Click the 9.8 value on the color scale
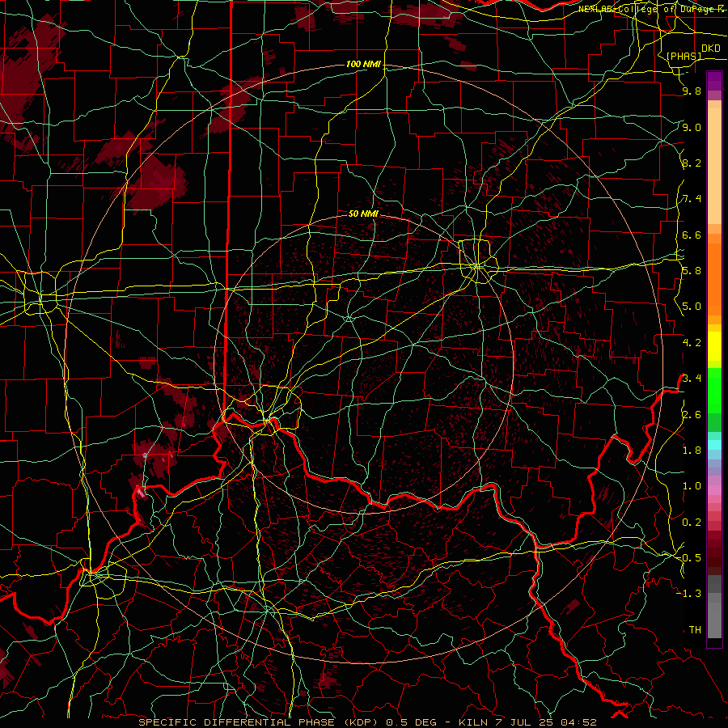Viewport: 728px width, 728px height. point(692,91)
